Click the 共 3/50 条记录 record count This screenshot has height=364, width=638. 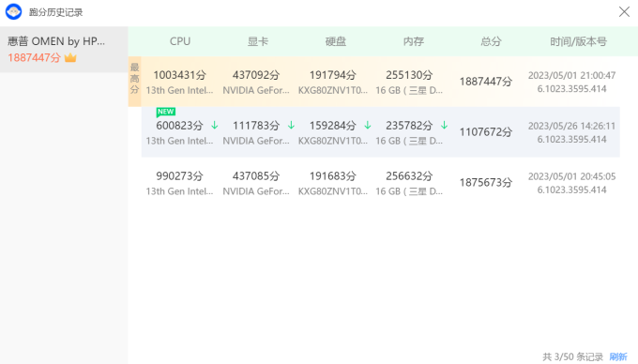tap(572, 356)
